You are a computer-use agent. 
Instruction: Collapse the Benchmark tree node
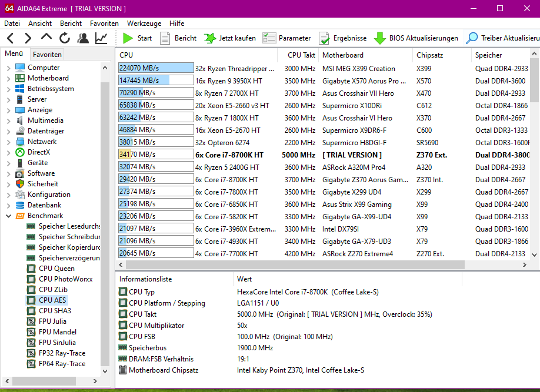pyautogui.click(x=9, y=216)
